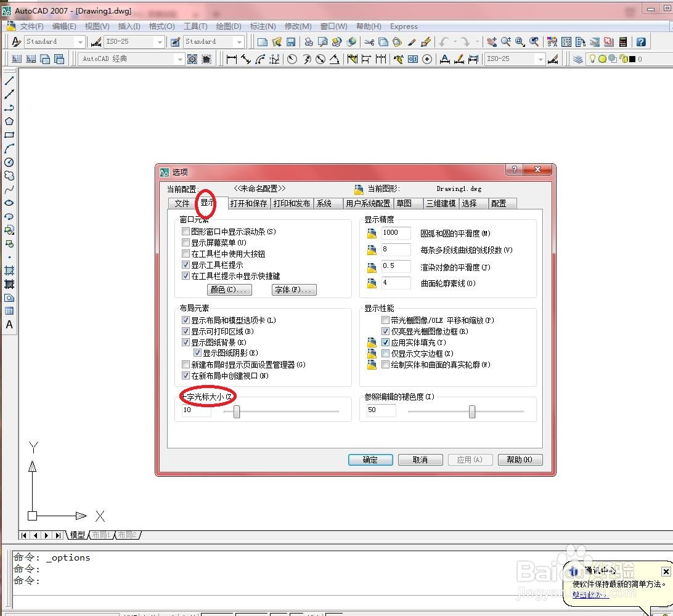673x616 pixels.
Task: Open the 修改(M) menu
Action: pyautogui.click(x=298, y=26)
